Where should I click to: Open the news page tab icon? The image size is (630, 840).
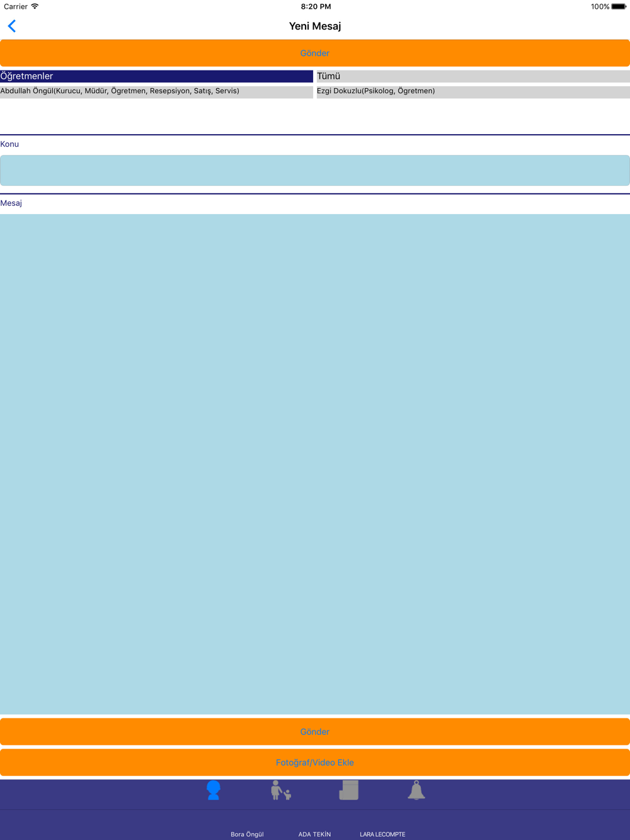coord(348,790)
